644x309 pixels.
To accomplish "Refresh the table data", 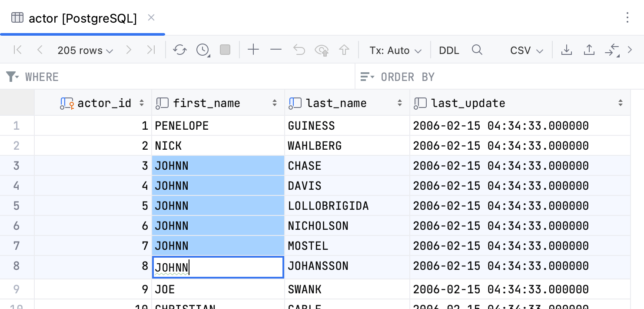I will (180, 50).
